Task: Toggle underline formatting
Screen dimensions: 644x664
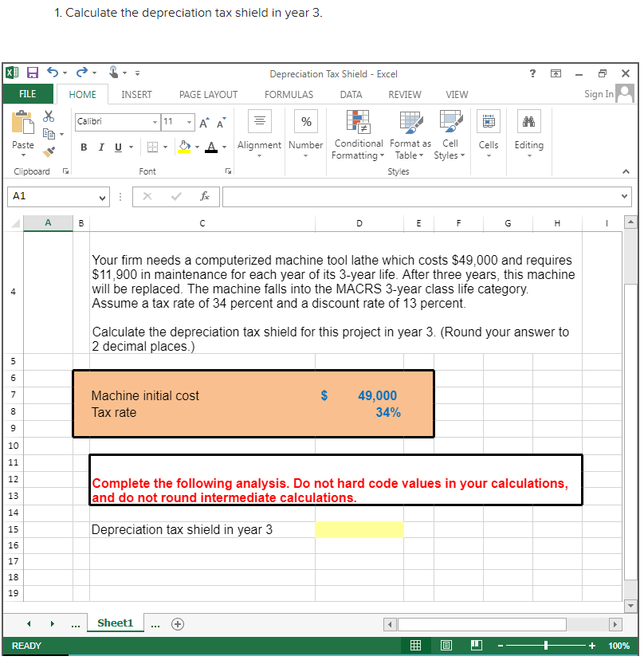Action: coord(118,147)
